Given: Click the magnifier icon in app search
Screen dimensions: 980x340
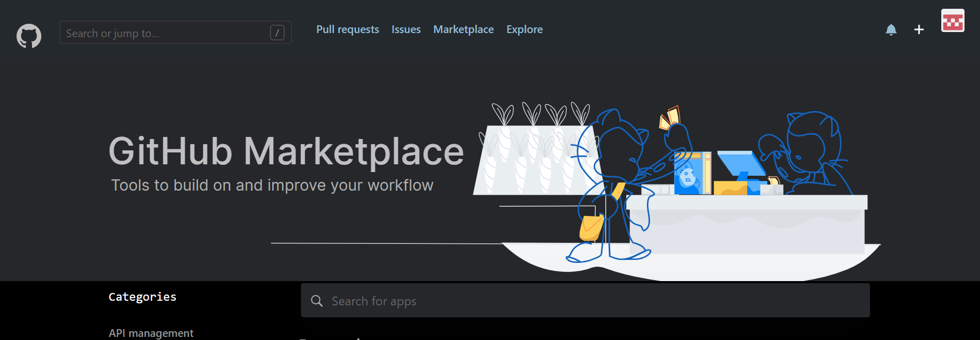Looking at the screenshot, I should [317, 301].
